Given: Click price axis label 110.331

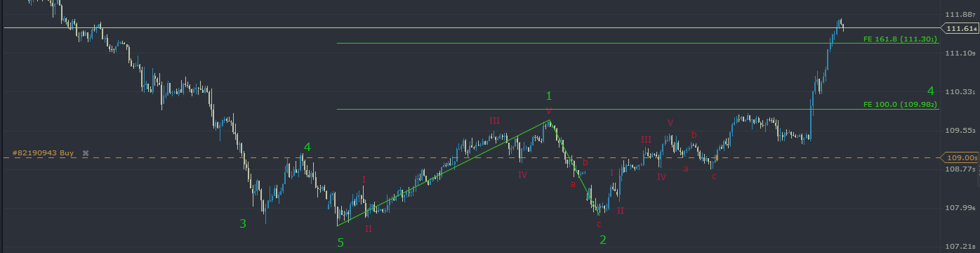Looking at the screenshot, I should 961,91.
